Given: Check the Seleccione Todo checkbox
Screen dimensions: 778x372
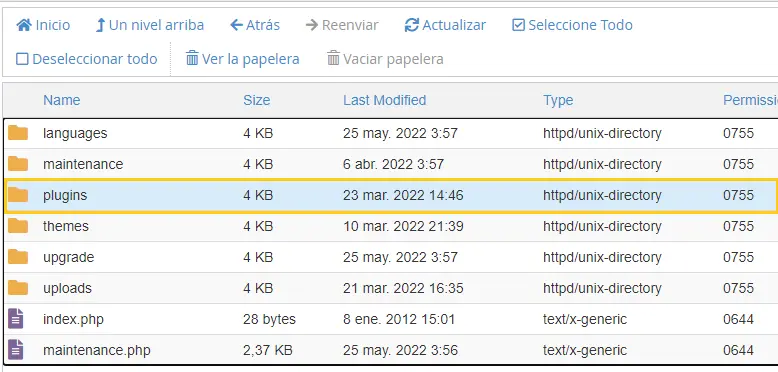Looking at the screenshot, I should click(518, 25).
